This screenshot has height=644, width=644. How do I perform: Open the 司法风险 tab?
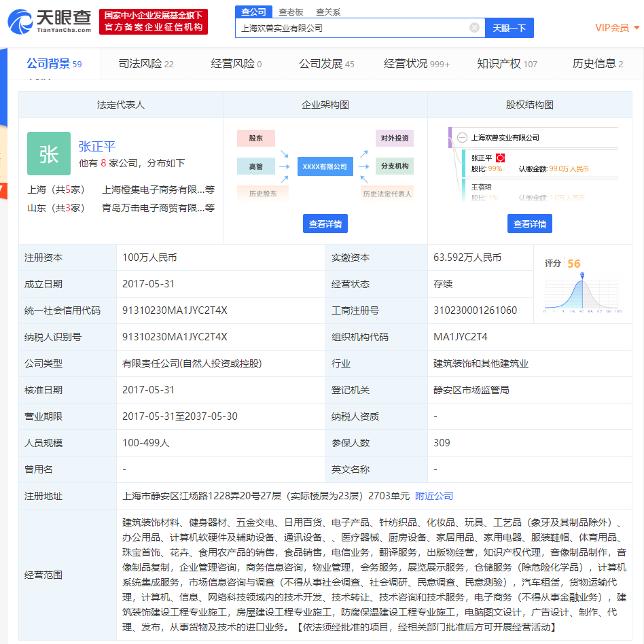146,64
